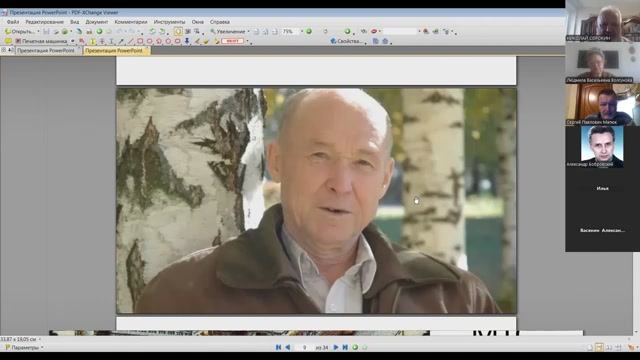This screenshot has width=640, height=360.
Task: Click the red stamp preview button
Action: click(232, 41)
